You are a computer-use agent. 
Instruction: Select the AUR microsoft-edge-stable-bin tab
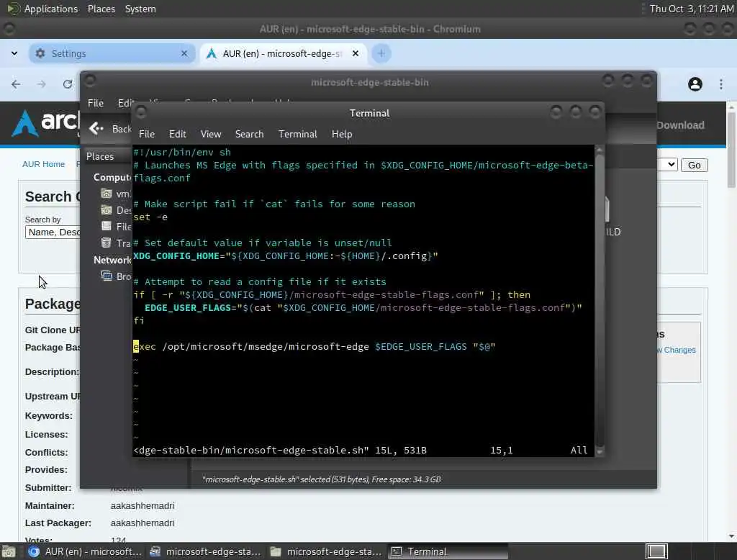283,53
